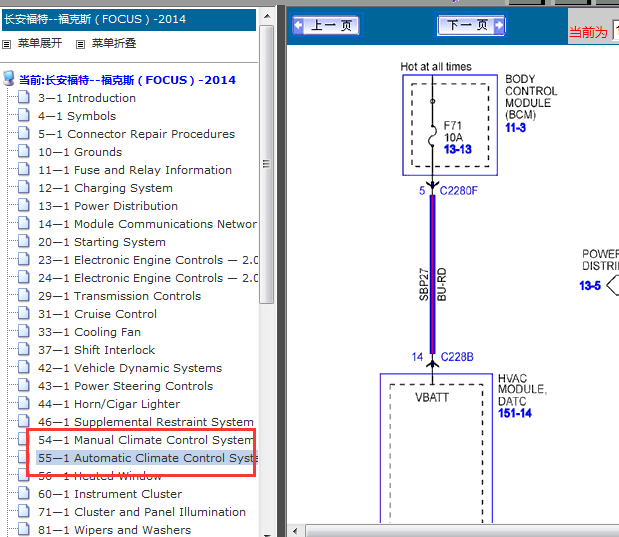Click the root computer icon of the FOCUS tree
This screenshot has height=537, width=619.
9,79
